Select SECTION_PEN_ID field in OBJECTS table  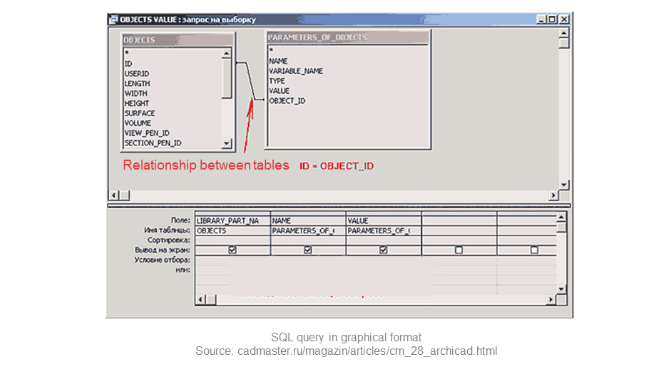pyautogui.click(x=153, y=143)
